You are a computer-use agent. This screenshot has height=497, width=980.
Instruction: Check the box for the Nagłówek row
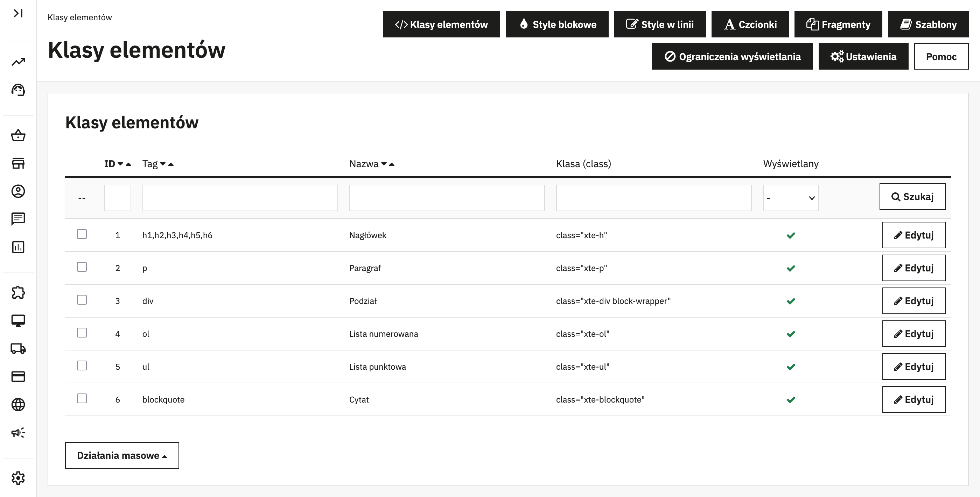click(x=82, y=234)
